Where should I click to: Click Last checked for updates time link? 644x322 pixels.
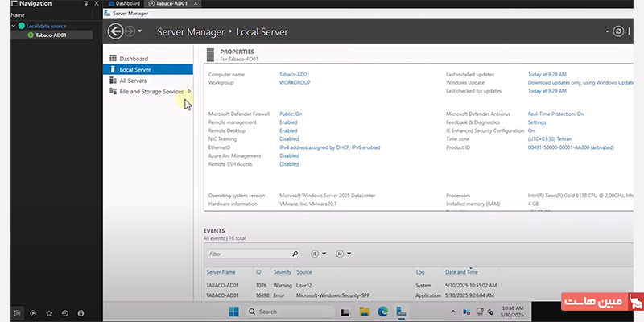547,91
